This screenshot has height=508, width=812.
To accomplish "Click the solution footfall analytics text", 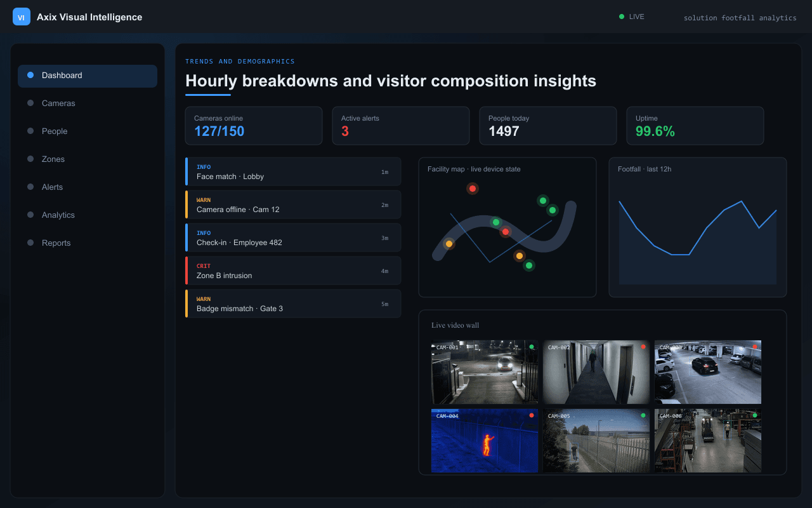I will coord(740,18).
